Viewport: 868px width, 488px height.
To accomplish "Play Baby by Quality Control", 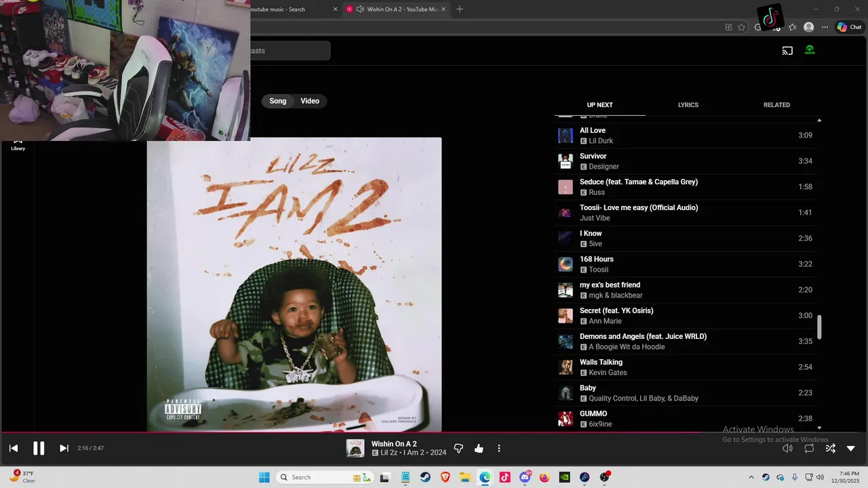I will pos(685,393).
